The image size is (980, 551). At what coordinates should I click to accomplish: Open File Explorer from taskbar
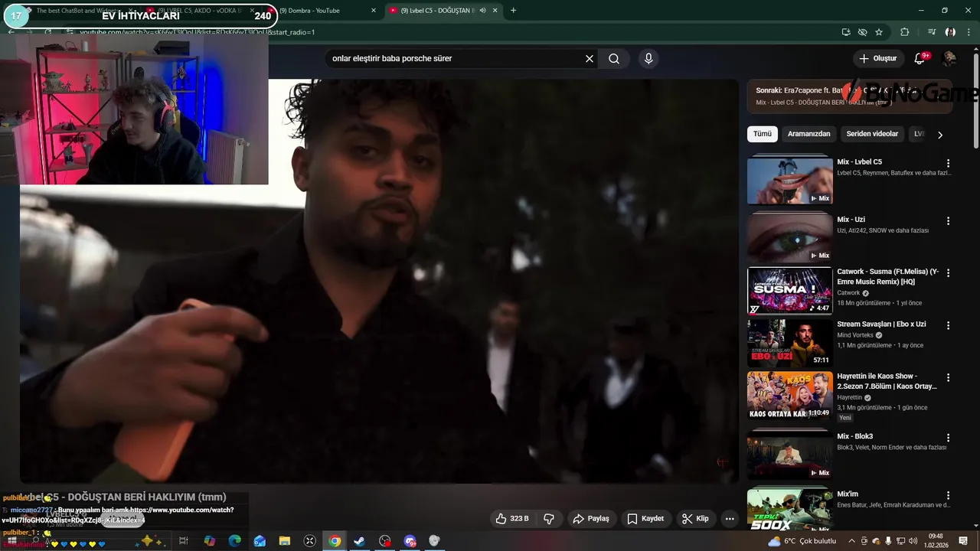pos(285,541)
